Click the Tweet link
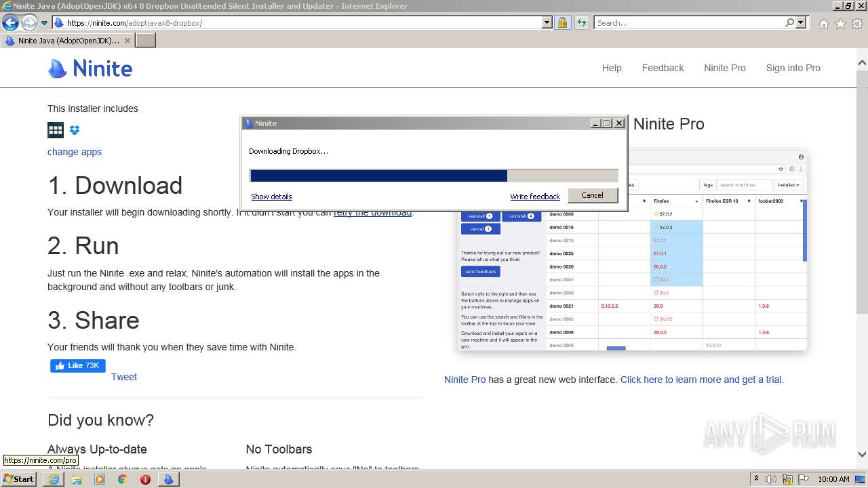Screen dimensions: 868x488 [124, 377]
